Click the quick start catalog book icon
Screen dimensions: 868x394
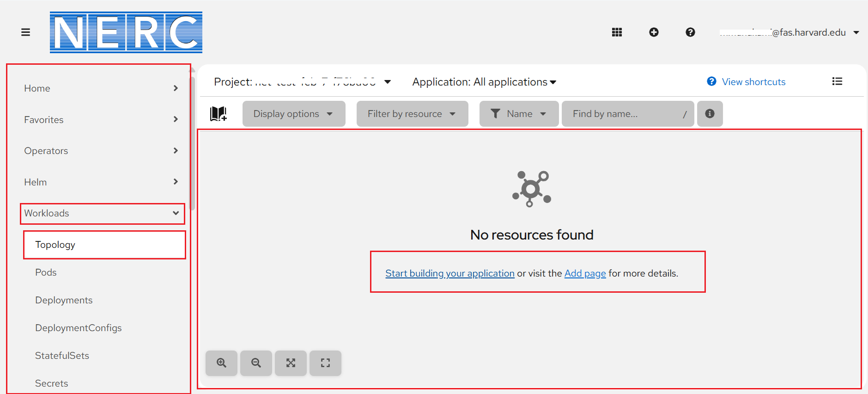219,114
